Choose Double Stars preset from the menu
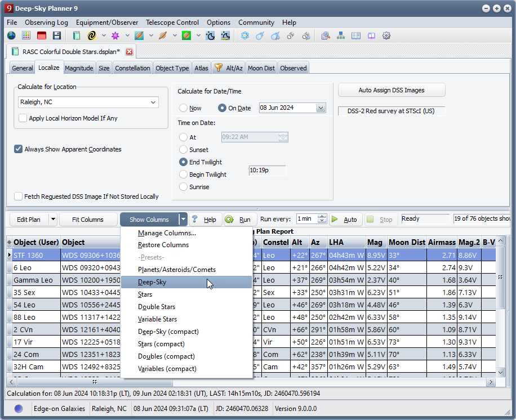516x420 pixels. (157, 307)
